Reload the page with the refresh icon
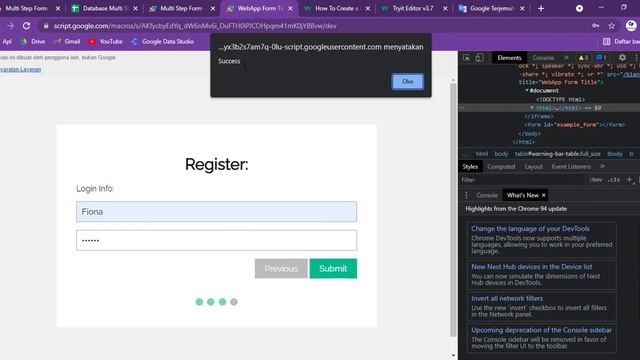Viewport: 640px width, 360px height. [27, 26]
